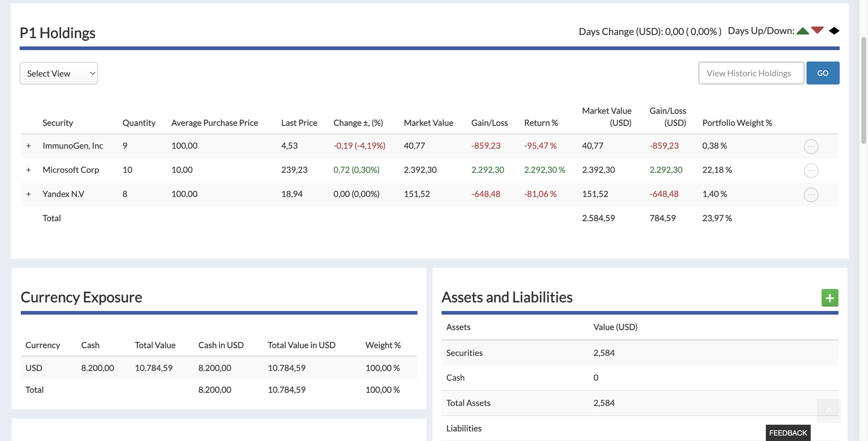The width and height of the screenshot is (868, 441).
Task: Expand the Yandex N.V holding row
Action: pos(29,194)
